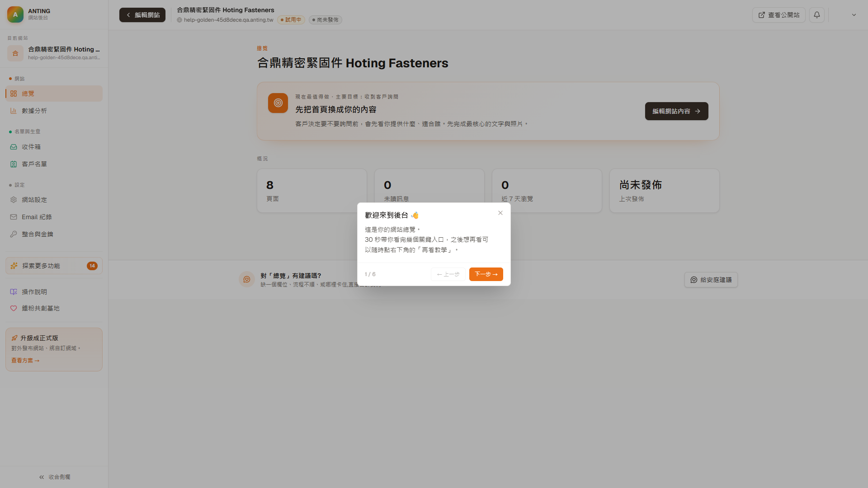The width and height of the screenshot is (868, 488).
Task: Open the 總覽 sidebar item
Action: click(54, 94)
